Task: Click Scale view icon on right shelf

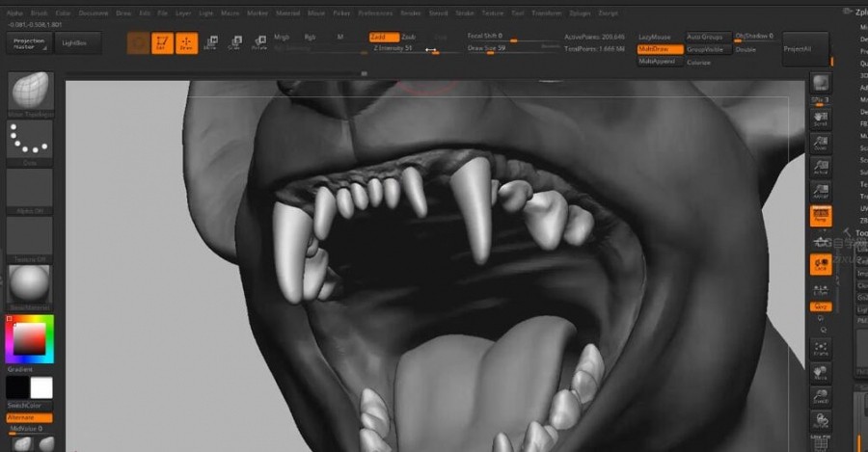Action: 821,396
